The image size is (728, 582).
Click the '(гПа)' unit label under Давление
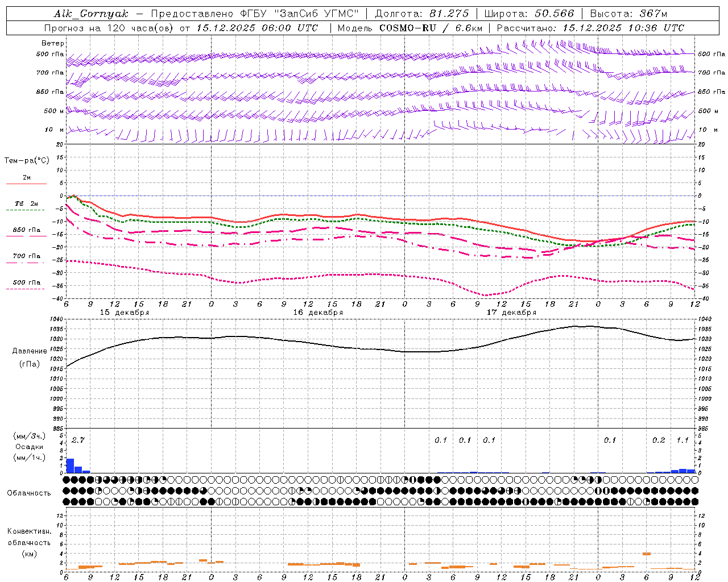click(30, 364)
